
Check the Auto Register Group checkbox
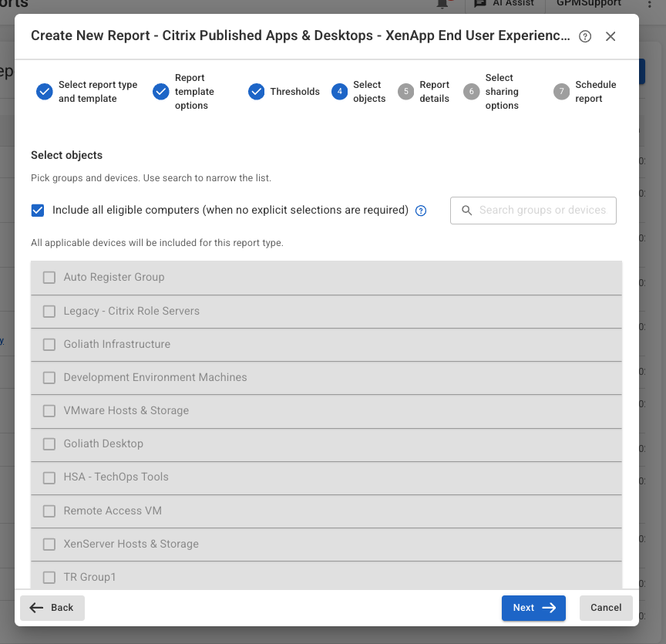pos(49,278)
